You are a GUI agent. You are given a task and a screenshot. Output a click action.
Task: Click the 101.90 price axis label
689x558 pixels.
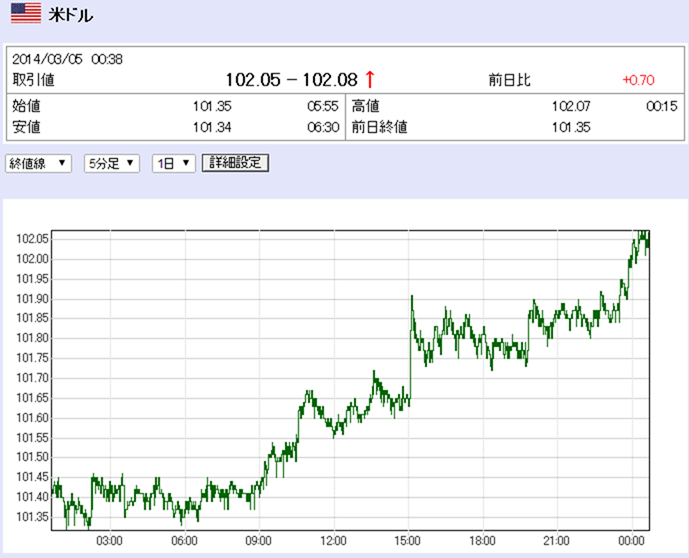pyautogui.click(x=32, y=299)
